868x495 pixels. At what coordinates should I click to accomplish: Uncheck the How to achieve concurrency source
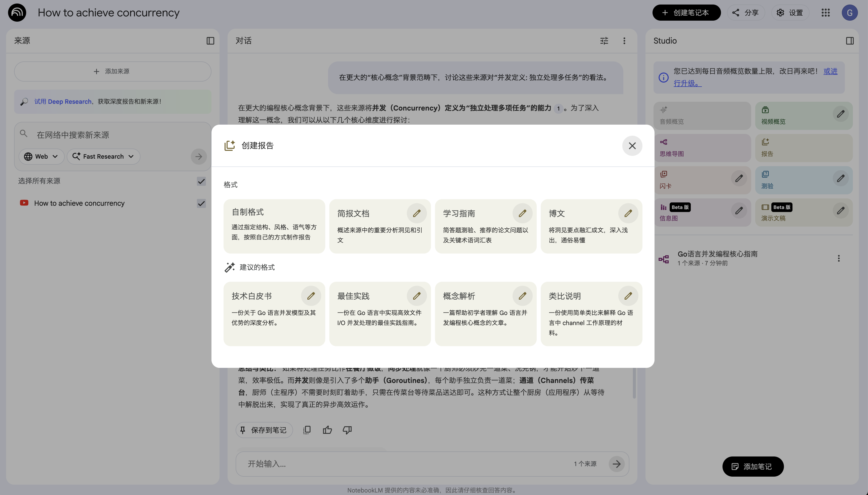point(201,203)
